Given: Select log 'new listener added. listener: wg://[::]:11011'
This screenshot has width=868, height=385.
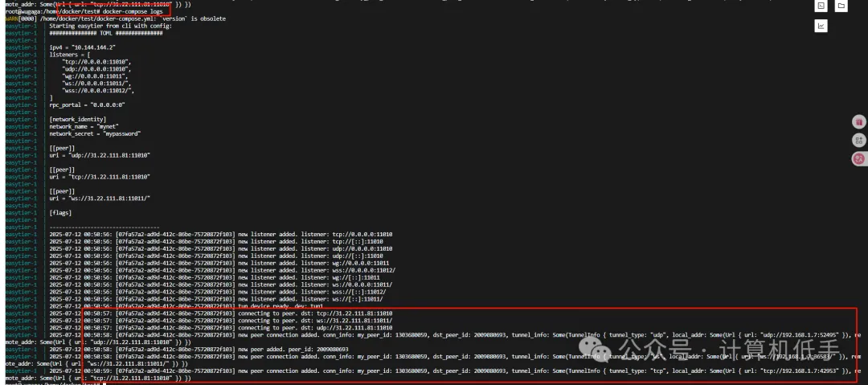Looking at the screenshot, I should [215, 278].
